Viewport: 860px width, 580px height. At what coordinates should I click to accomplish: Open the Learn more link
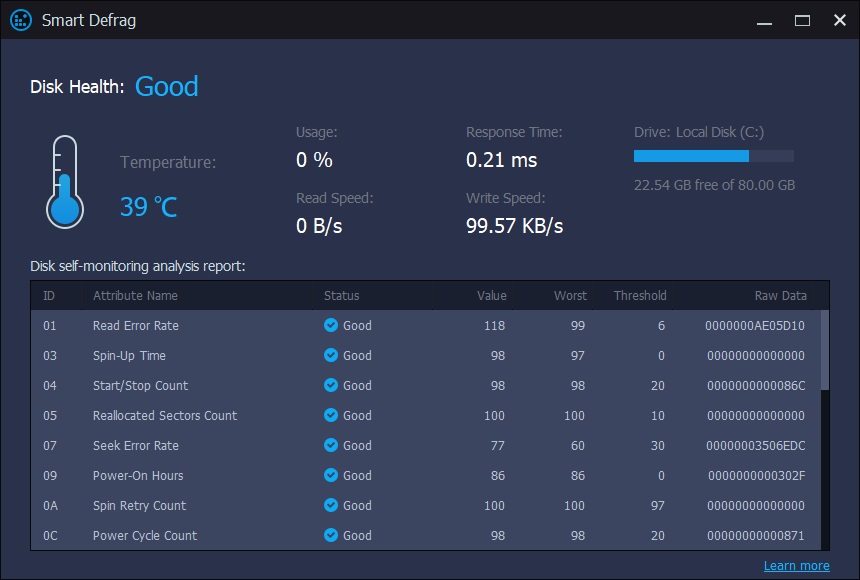[x=796, y=566]
